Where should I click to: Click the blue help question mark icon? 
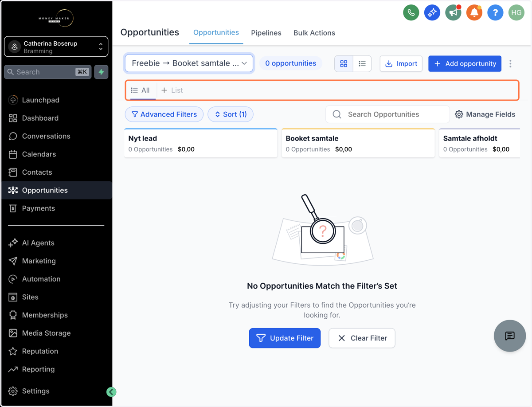(495, 12)
